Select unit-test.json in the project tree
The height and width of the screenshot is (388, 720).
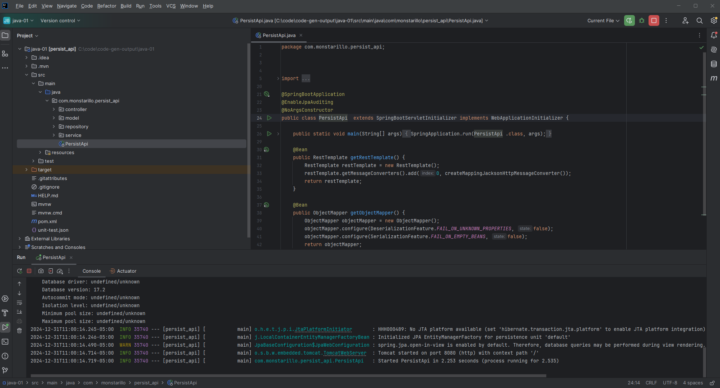(50, 230)
